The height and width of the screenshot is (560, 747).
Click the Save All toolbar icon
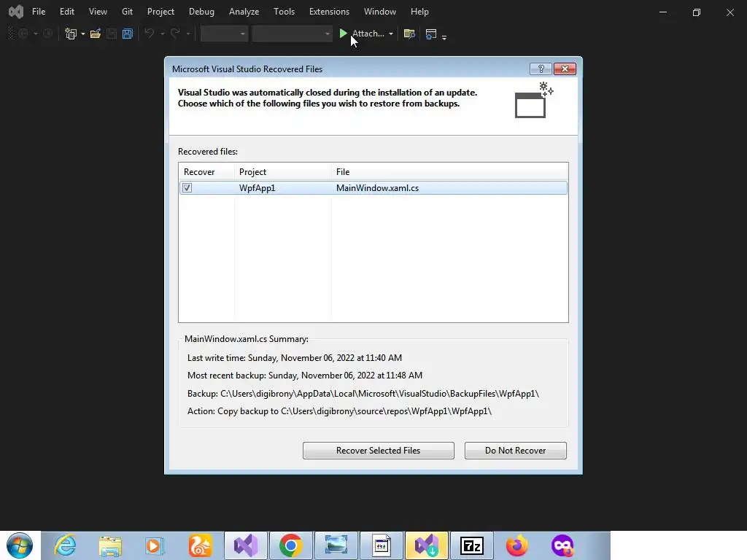(127, 34)
